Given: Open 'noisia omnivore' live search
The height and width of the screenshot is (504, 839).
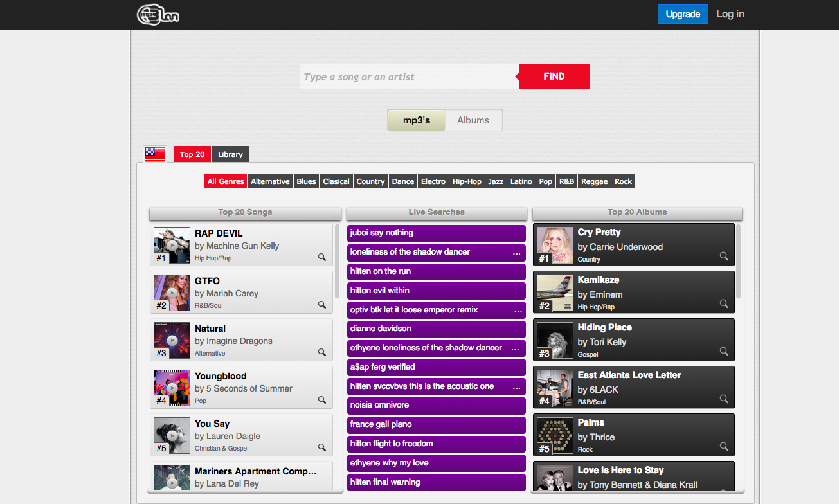Looking at the screenshot, I should click(437, 405).
